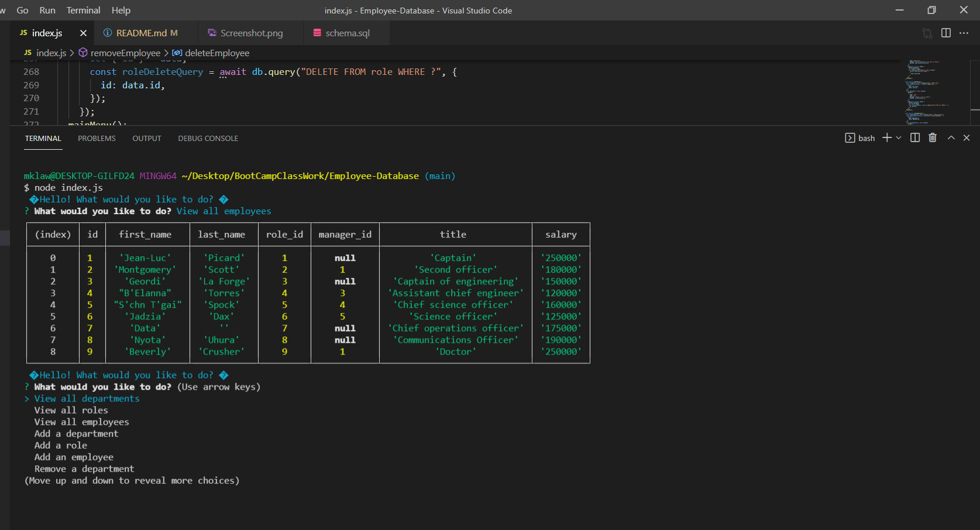Screen dimensions: 980x530
Task: Open the schema.sql tab
Action: click(348, 33)
